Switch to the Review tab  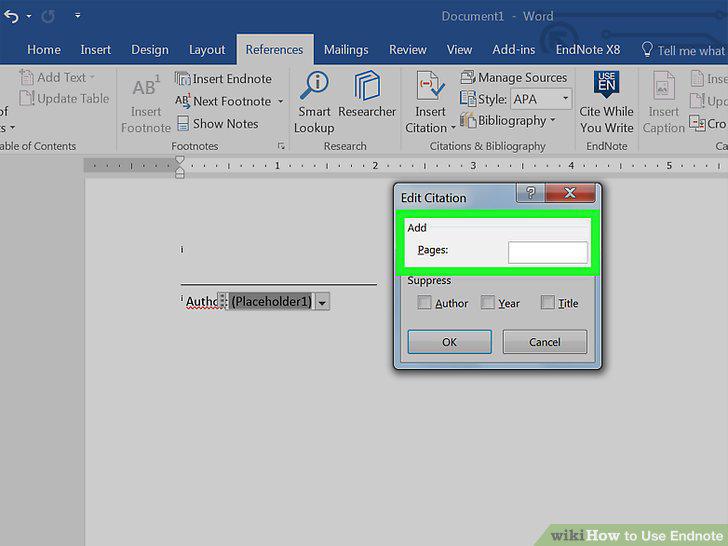(x=408, y=50)
